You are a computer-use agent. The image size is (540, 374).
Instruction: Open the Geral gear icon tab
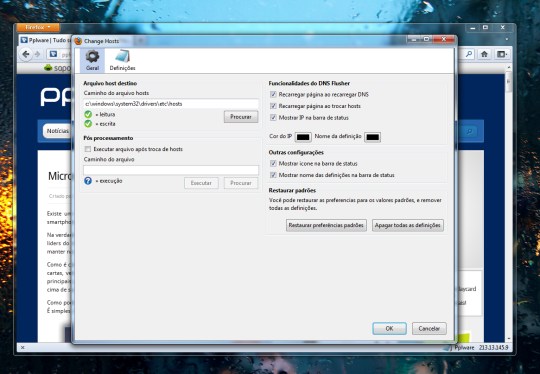[92, 60]
